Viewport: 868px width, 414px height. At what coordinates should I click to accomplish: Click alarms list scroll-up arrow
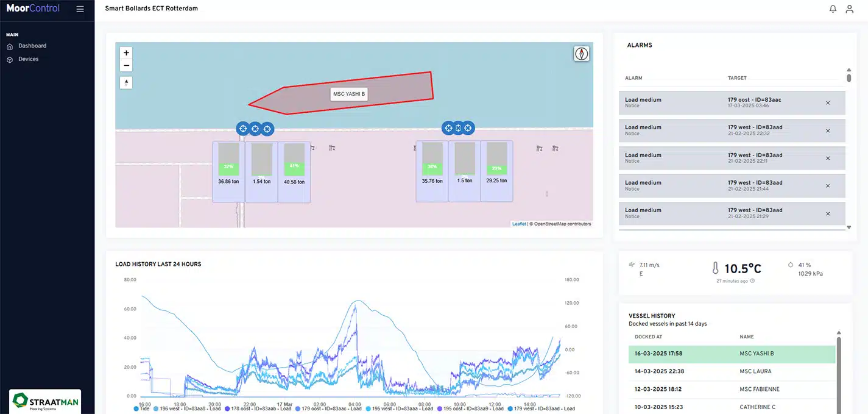pyautogui.click(x=849, y=71)
